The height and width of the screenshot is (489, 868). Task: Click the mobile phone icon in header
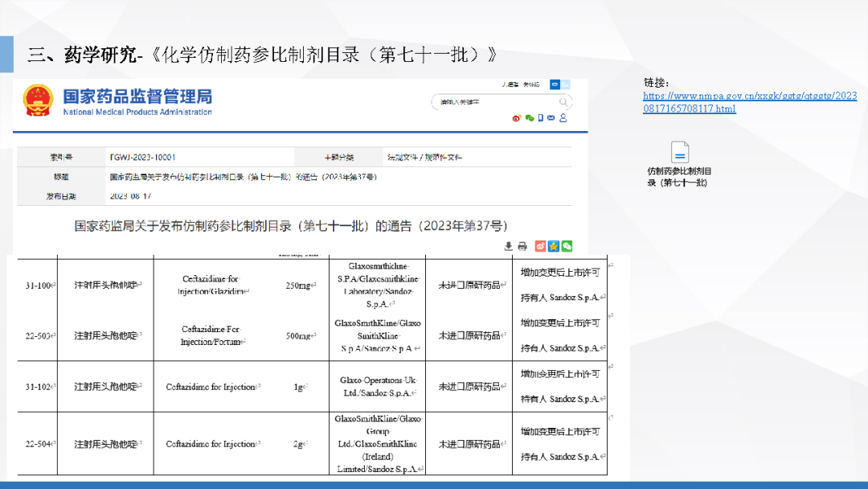[x=541, y=118]
